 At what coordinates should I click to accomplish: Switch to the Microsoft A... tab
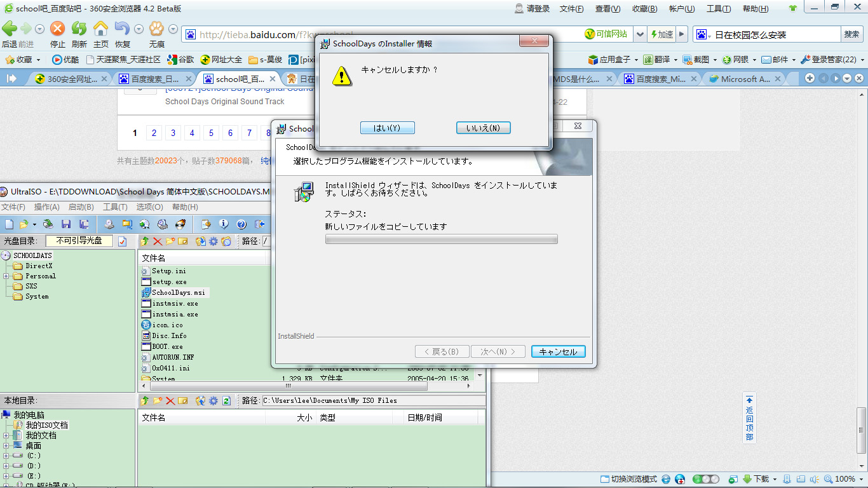[743, 79]
